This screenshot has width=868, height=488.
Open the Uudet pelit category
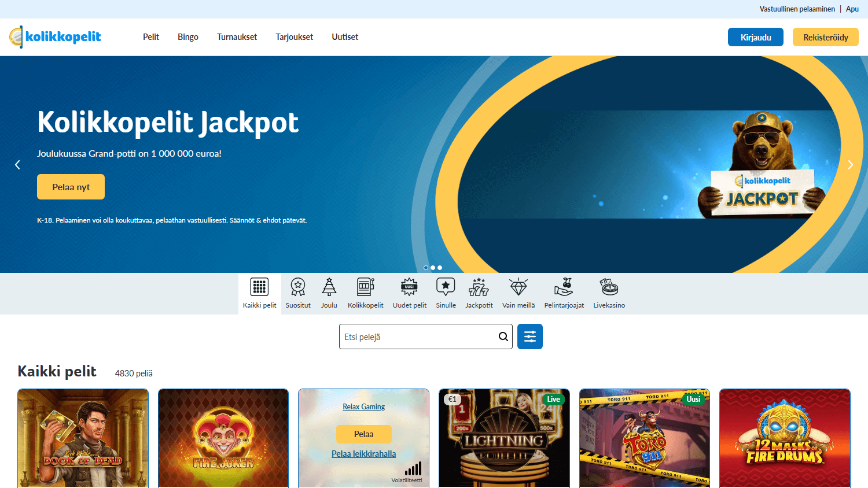tap(409, 292)
